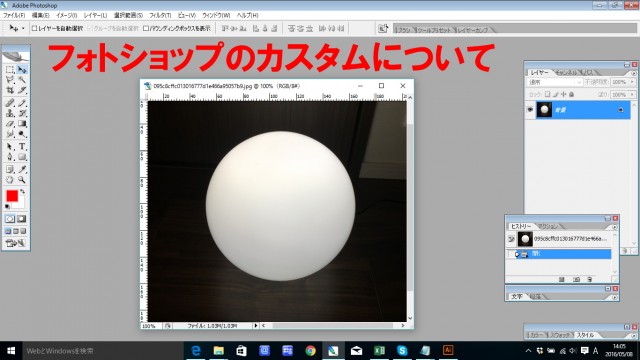Expand the opacity 100% arrow in Layers panel
The height and width of the screenshot is (360, 640).
click(x=632, y=82)
